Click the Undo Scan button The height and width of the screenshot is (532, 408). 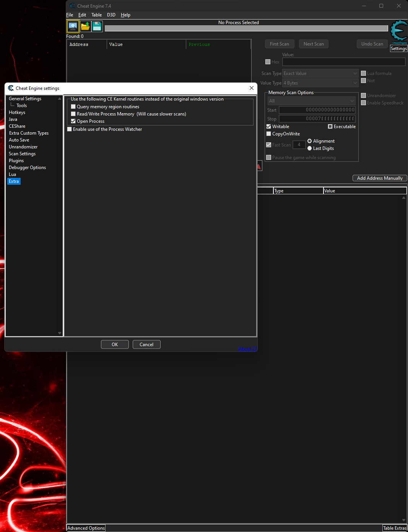tap(372, 44)
